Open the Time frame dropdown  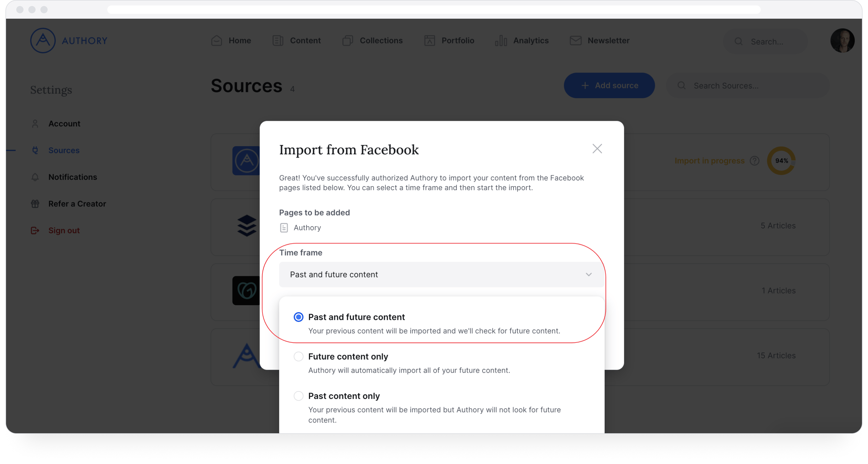coord(442,274)
